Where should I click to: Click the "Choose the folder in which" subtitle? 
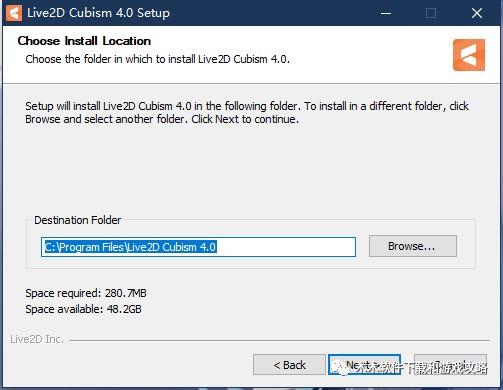157,59
